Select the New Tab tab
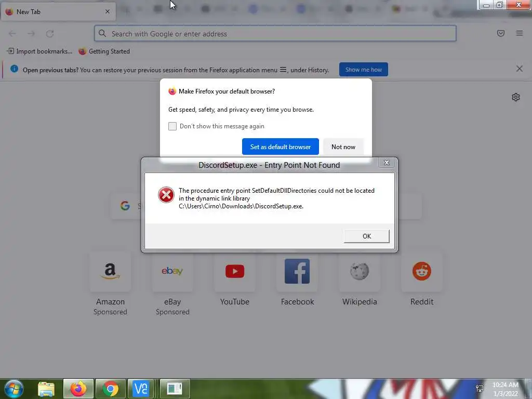This screenshot has width=532, height=399. (58, 11)
